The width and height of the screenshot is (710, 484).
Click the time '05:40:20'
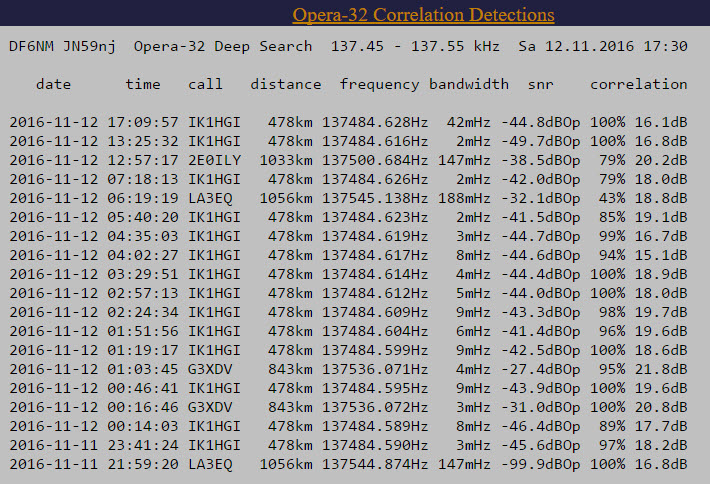(143, 217)
